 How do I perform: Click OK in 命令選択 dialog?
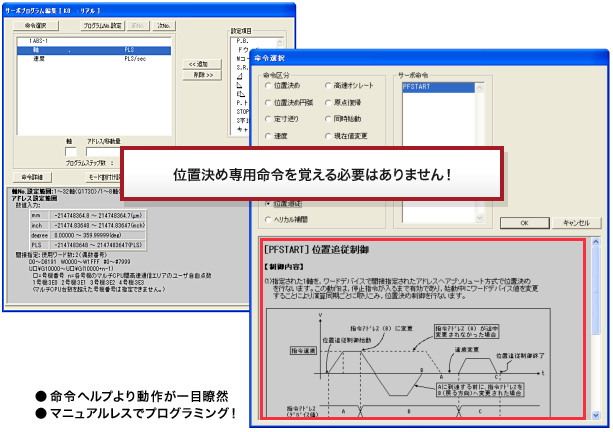523,223
